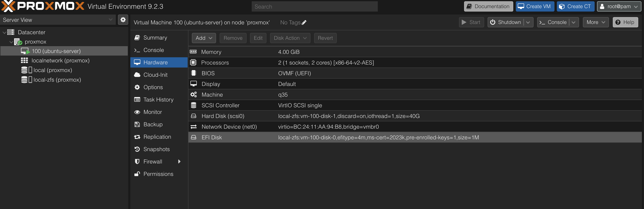
Task: Click the Machine row gears icon
Action: point(194,94)
